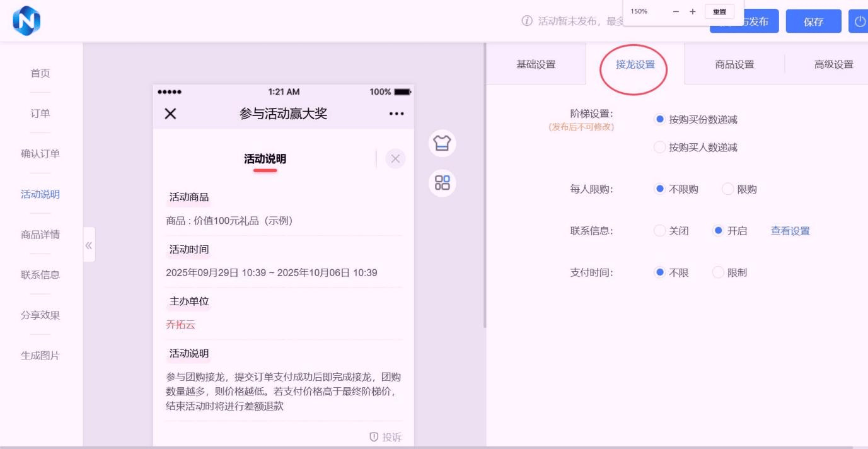Click the zoom minus control in popup
Viewport: 868px width, 449px height.
[x=676, y=11]
